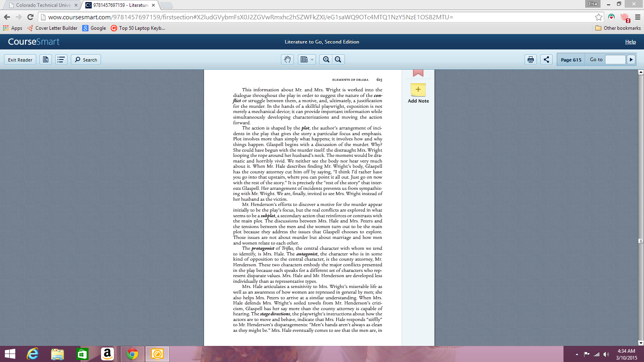644x362 pixels.
Task: Open the table of contents list icon
Action: coord(61,60)
